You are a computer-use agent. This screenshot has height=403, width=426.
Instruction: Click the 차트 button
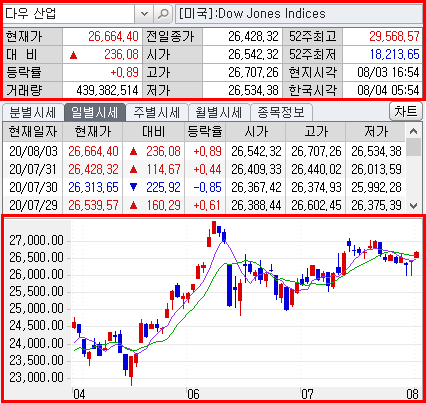406,111
